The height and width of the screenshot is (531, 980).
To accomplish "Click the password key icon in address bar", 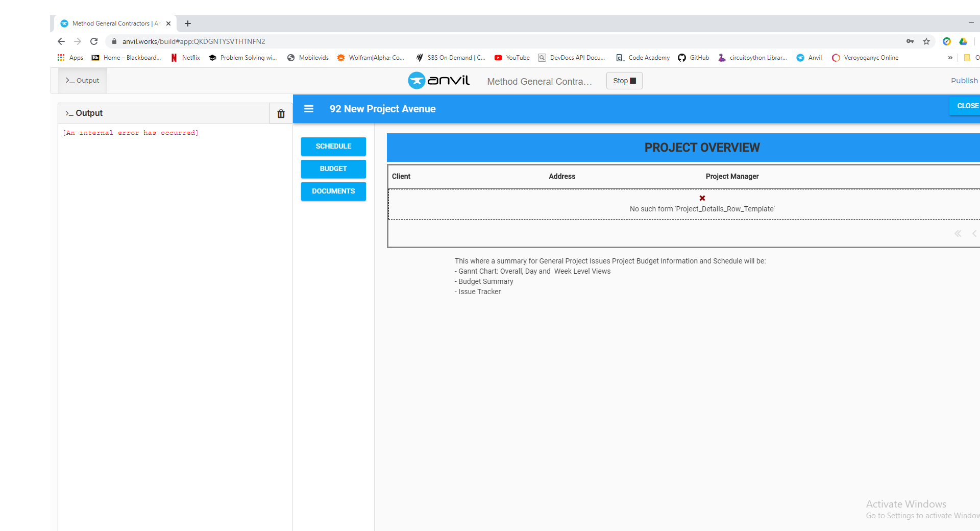I will tap(910, 41).
